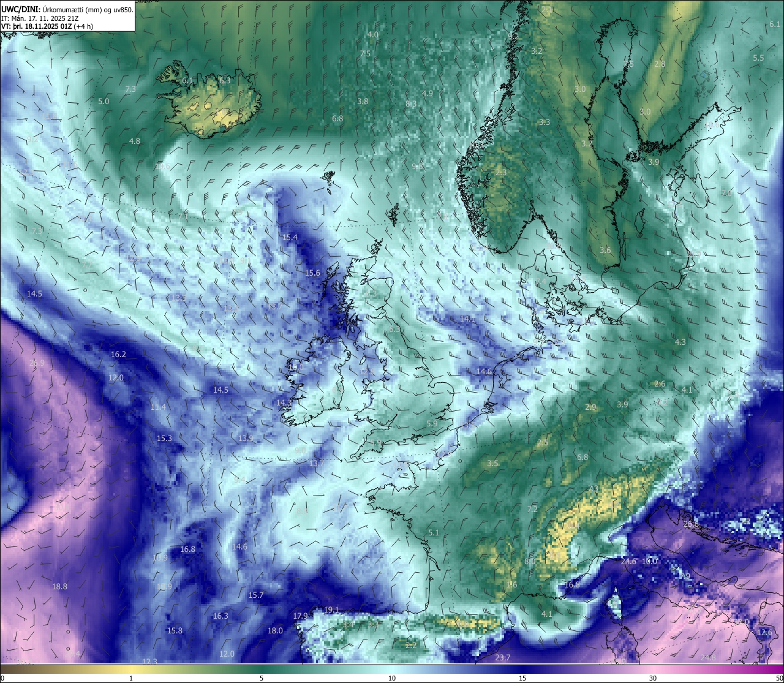Screen dimensions: 784x683
Task: Click the 24.6 value near Adriatic
Action: click(628, 561)
